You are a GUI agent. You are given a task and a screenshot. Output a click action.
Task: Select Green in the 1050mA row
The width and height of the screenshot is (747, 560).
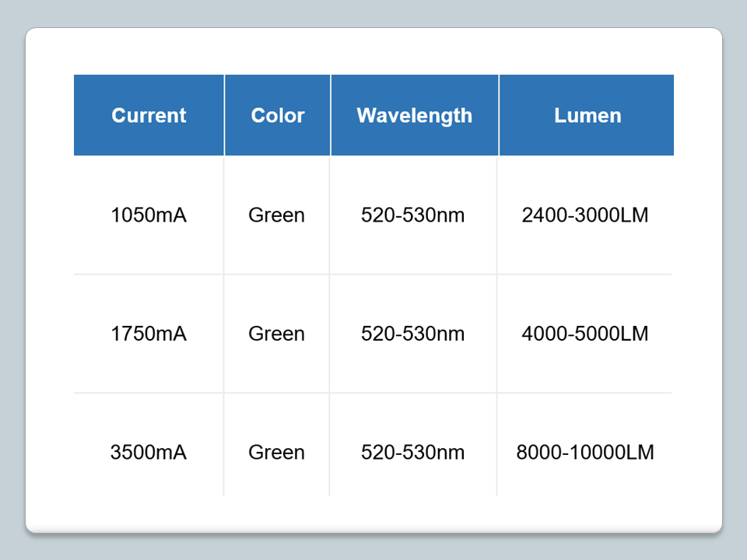(276, 215)
